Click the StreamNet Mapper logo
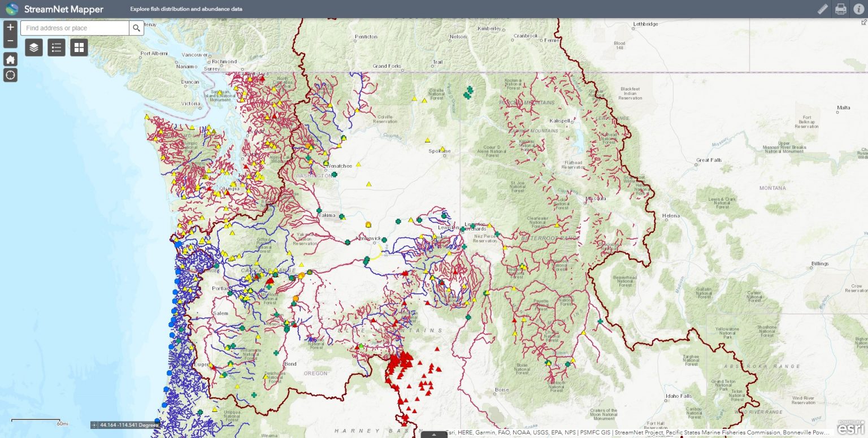 (x=12, y=9)
